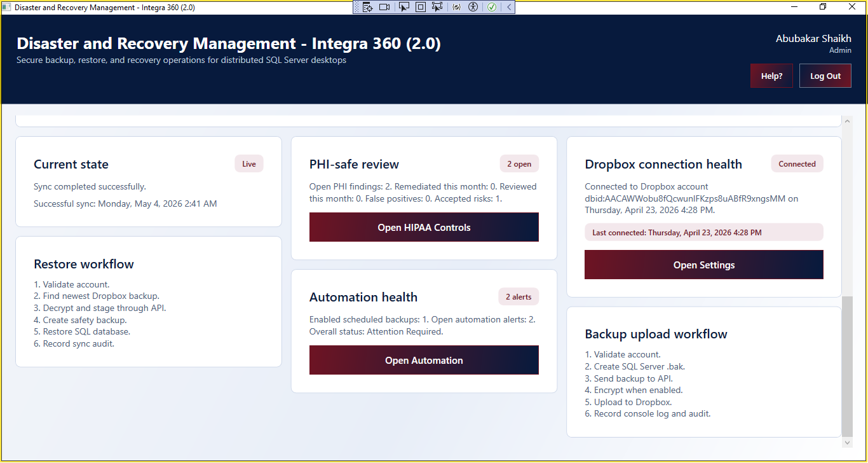Activate the Select Element pointer tool
This screenshot has height=463, width=868.
pyautogui.click(x=403, y=7)
